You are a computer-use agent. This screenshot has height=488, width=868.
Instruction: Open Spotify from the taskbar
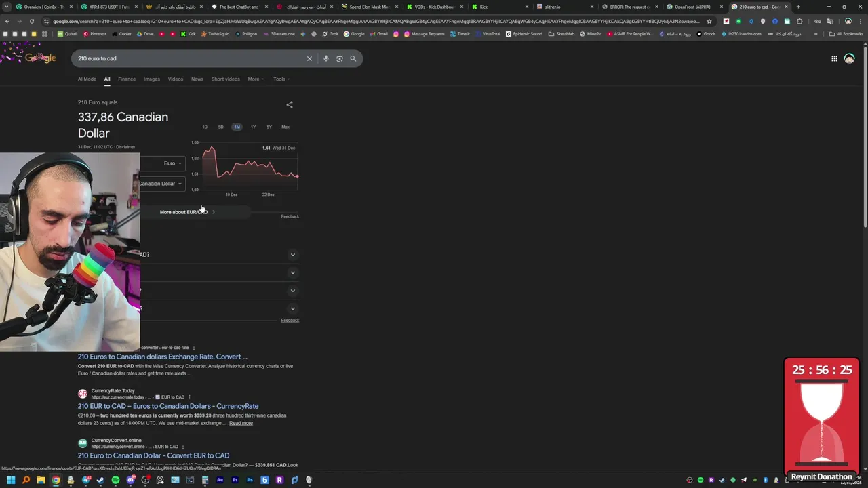[115, 480]
